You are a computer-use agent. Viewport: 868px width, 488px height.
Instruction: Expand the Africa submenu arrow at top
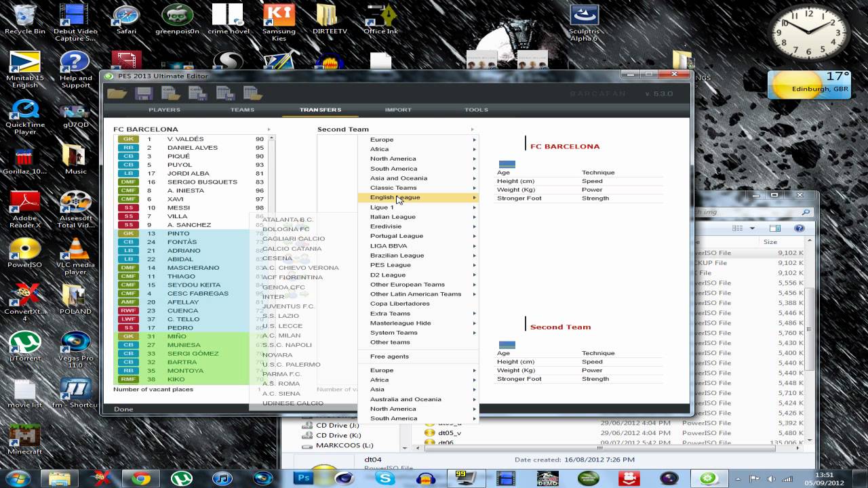coord(474,149)
